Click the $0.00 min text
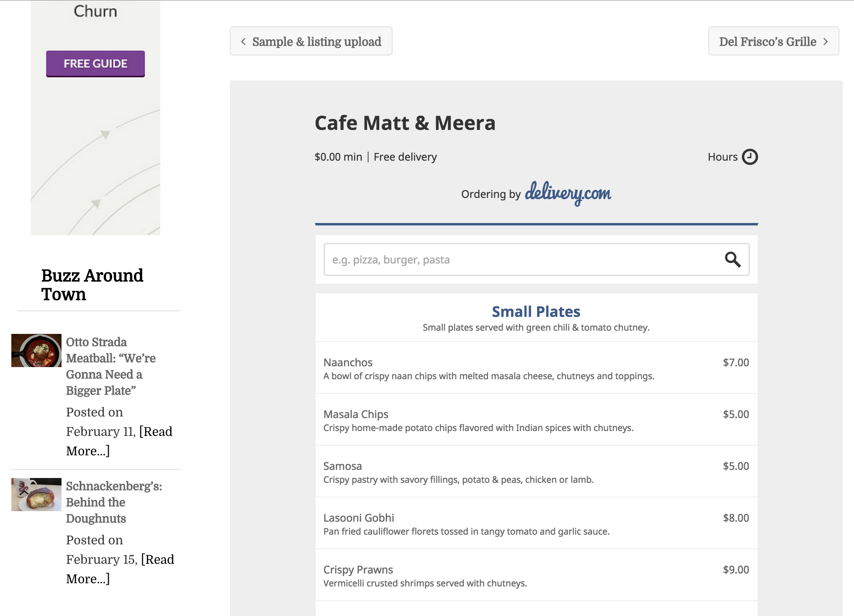This screenshot has height=616, width=854. click(338, 157)
